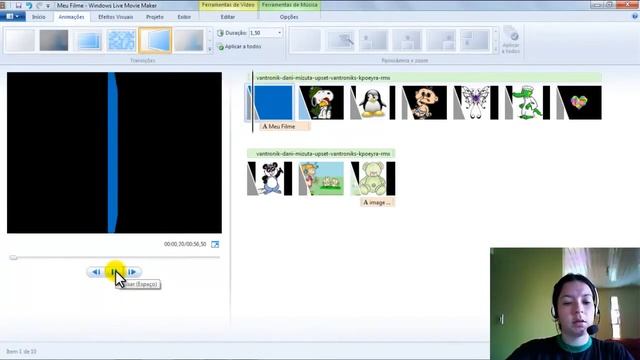This screenshot has height=360, width=640.
Task: Click the Redo arrow in quick access toolbar
Action: (x=39, y=5)
